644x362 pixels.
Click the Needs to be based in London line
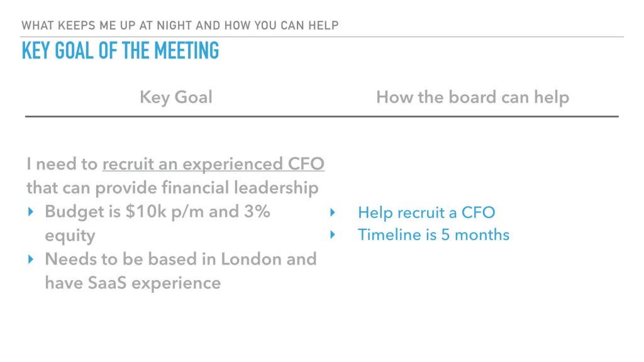pyautogui.click(x=180, y=260)
